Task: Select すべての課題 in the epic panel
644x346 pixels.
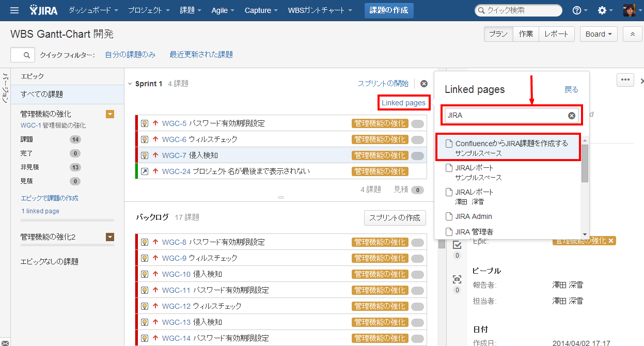Action: (68, 95)
